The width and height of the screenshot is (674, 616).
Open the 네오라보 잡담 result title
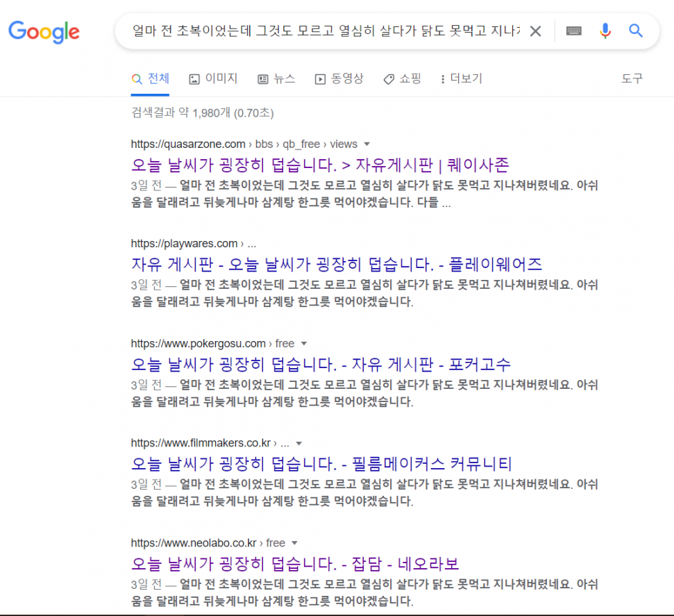point(295,563)
